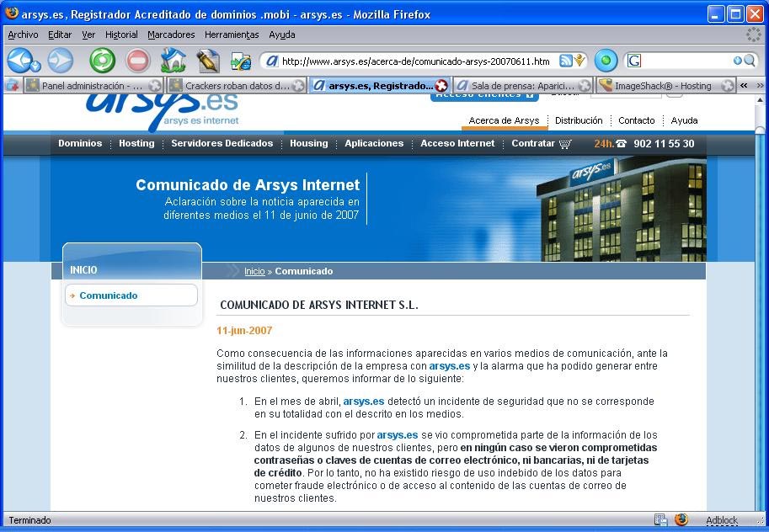Click the Inicio breadcrumb link
Screen dimensions: 769x532
254,271
